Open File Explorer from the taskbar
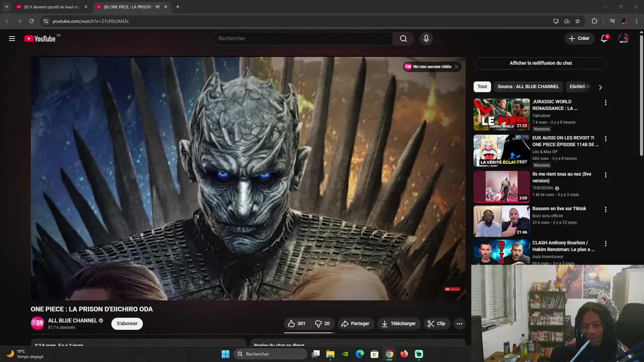Screen dimensions: 644x362 click(331, 354)
